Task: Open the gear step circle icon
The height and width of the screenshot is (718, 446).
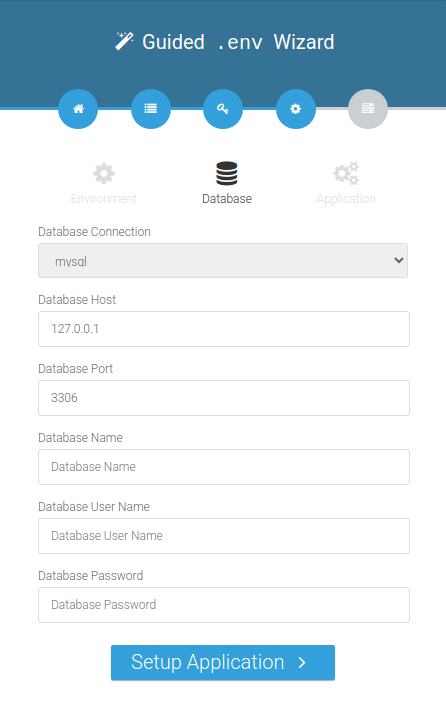Action: tap(296, 109)
